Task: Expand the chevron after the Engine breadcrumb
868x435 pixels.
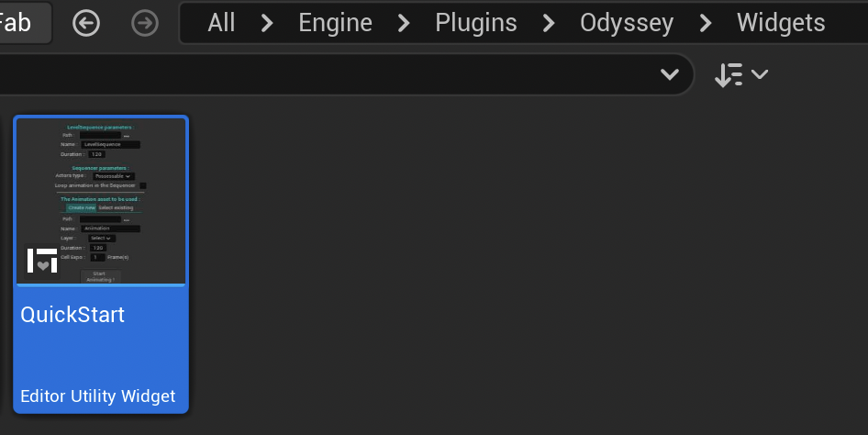Action: click(404, 23)
